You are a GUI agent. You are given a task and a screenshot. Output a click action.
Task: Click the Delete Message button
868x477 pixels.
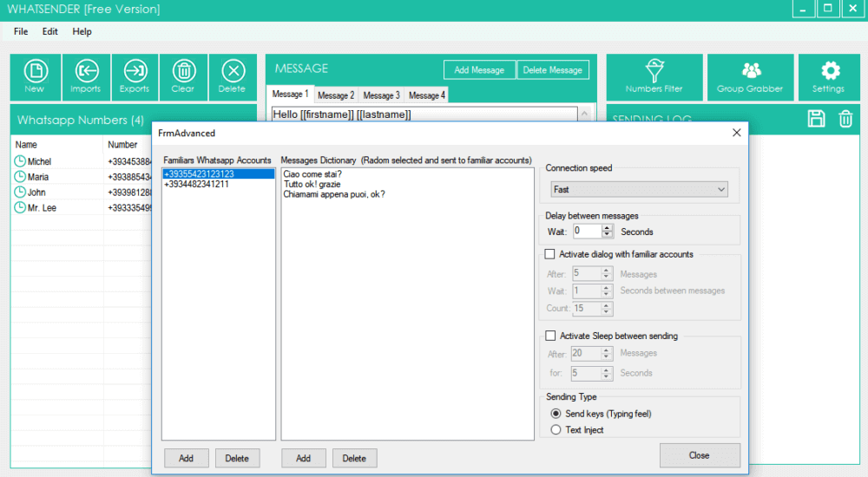tap(552, 70)
